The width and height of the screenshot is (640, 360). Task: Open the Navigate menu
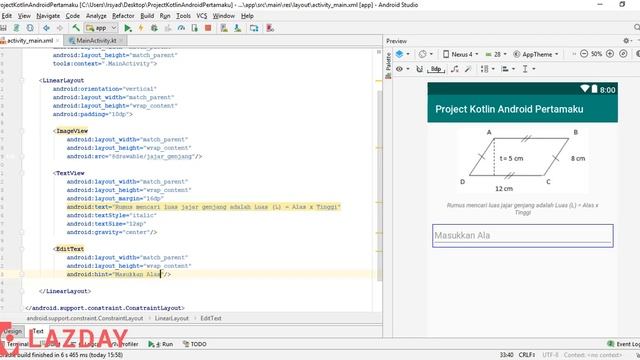pyautogui.click(x=48, y=16)
